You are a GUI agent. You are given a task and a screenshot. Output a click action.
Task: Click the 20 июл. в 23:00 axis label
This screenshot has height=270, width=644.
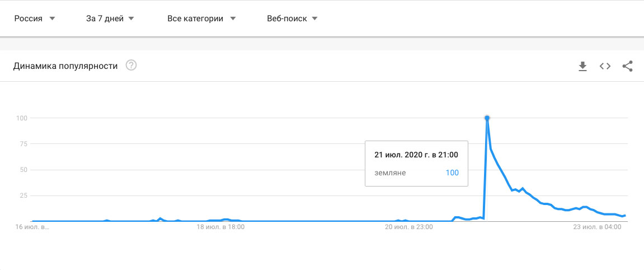[x=409, y=227]
